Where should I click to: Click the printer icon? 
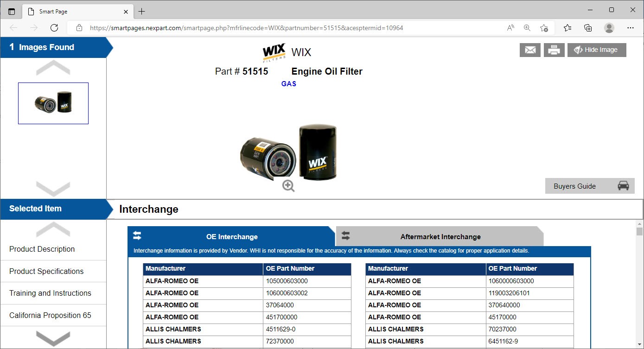click(554, 50)
